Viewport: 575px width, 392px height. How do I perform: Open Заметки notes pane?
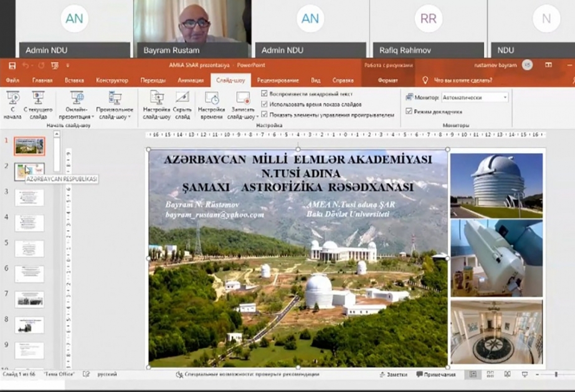[x=394, y=375]
